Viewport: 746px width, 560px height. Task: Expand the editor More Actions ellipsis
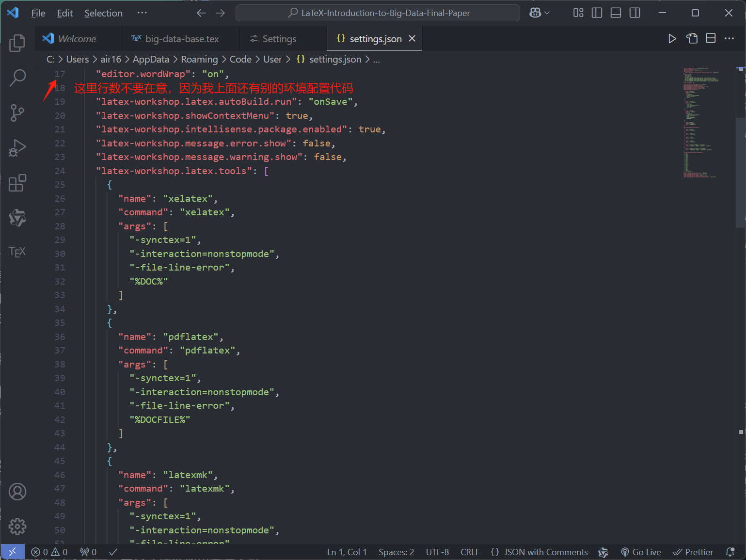729,39
